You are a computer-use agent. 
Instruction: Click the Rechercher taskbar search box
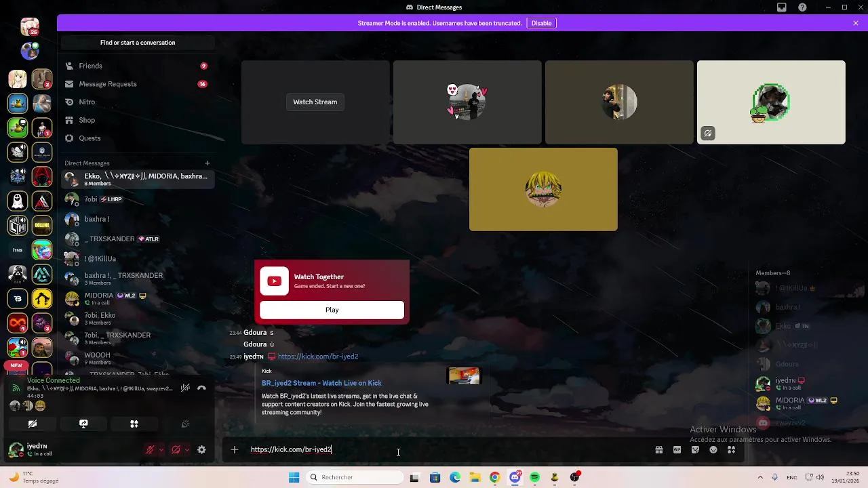click(x=354, y=477)
